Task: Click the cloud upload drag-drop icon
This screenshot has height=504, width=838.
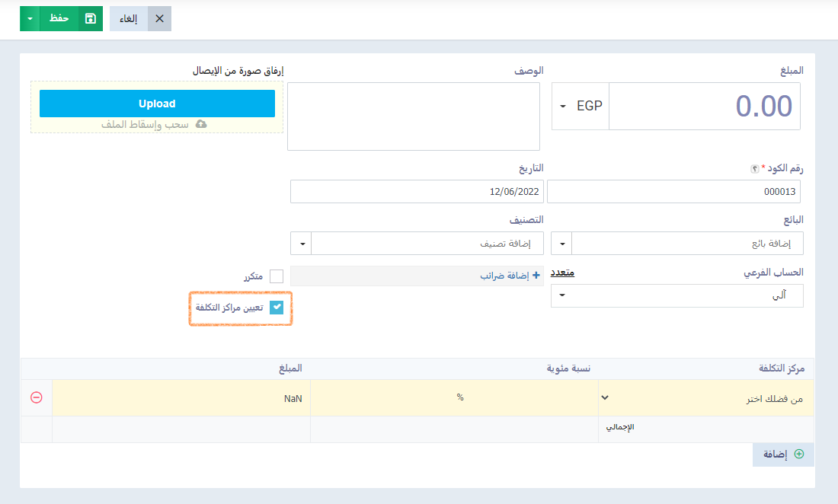Action: [x=201, y=124]
